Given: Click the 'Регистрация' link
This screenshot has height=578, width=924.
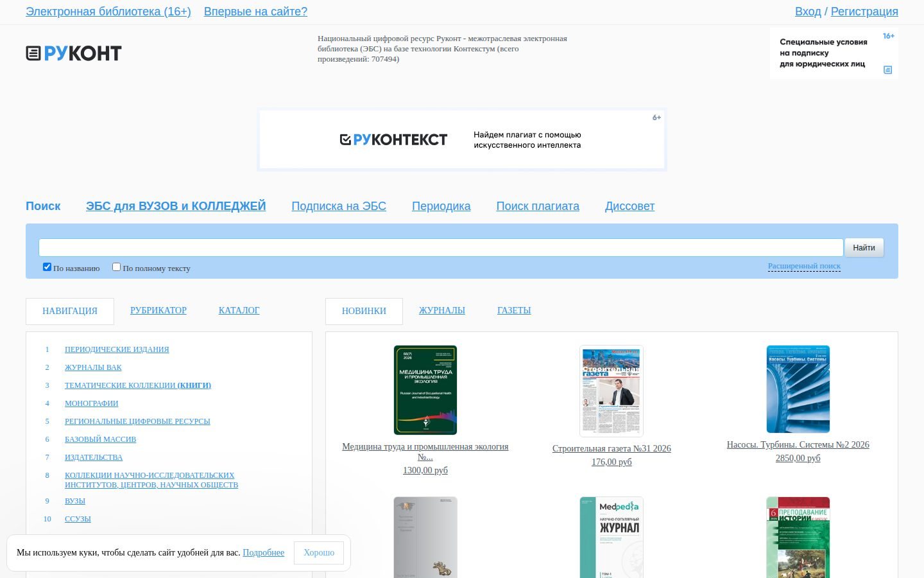Looking at the screenshot, I should [864, 12].
